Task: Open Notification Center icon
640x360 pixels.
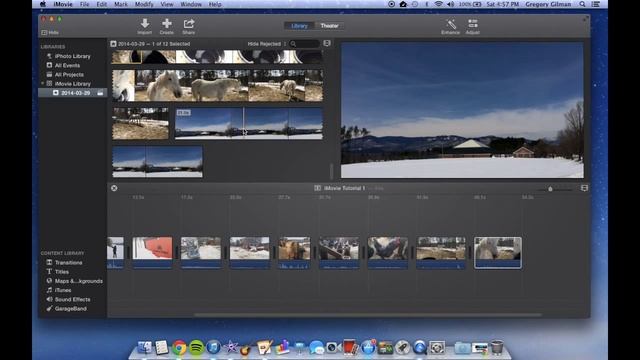Action: tap(596, 4)
